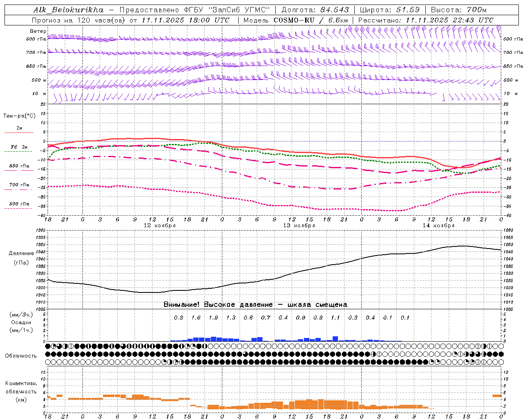The width and height of the screenshot is (525, 420).
Task: Click the Осадки precipitation label
Action: point(21,322)
